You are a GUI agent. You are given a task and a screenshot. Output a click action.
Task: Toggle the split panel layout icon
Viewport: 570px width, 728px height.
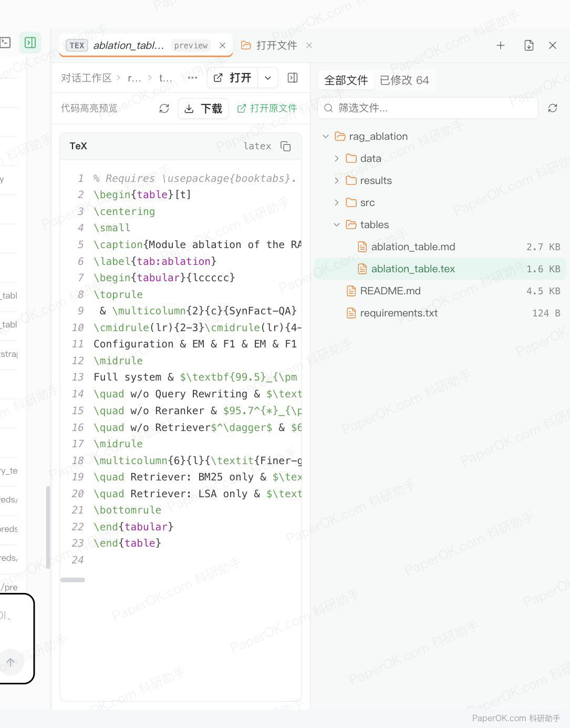pyautogui.click(x=293, y=78)
